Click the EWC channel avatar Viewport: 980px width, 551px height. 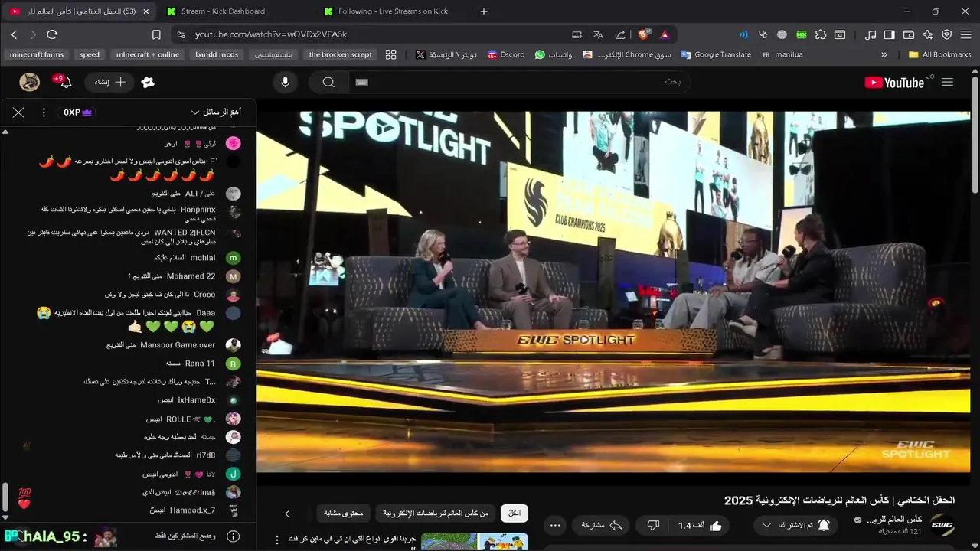click(x=942, y=525)
